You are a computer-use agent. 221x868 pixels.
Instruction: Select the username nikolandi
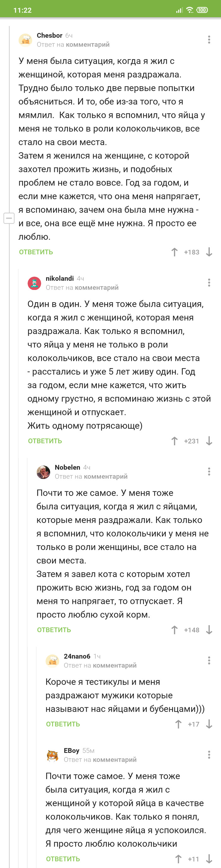click(60, 279)
